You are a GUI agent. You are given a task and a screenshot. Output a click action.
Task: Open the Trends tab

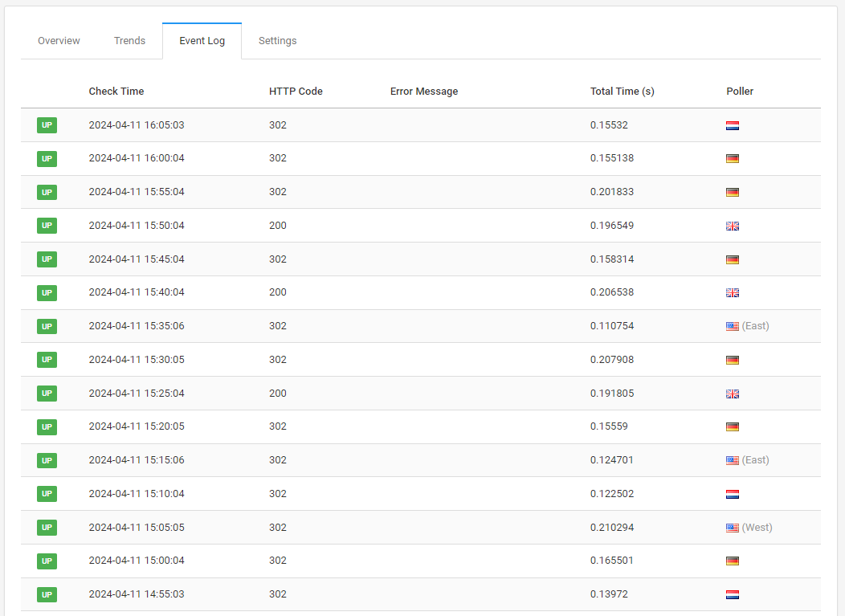(x=129, y=41)
